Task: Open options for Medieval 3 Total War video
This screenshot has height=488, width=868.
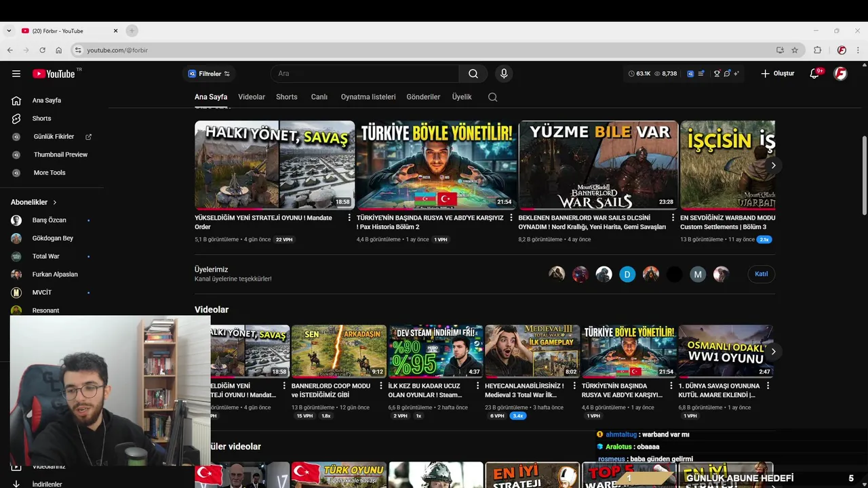Action: coord(574,386)
